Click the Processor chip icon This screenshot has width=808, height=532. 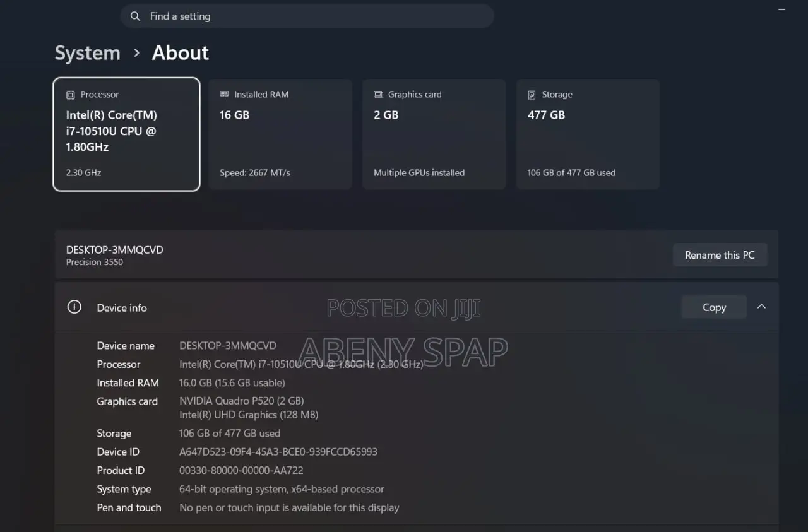pyautogui.click(x=71, y=95)
